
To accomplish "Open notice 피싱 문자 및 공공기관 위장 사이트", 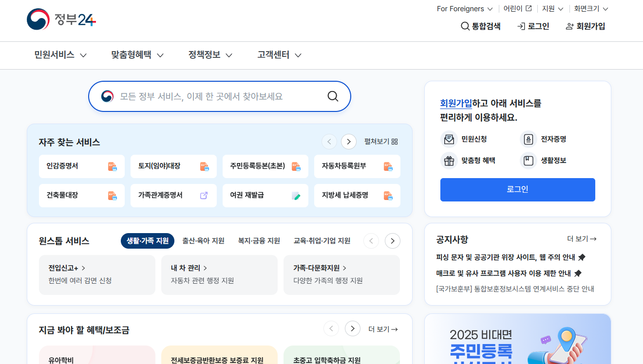I will (511, 257).
